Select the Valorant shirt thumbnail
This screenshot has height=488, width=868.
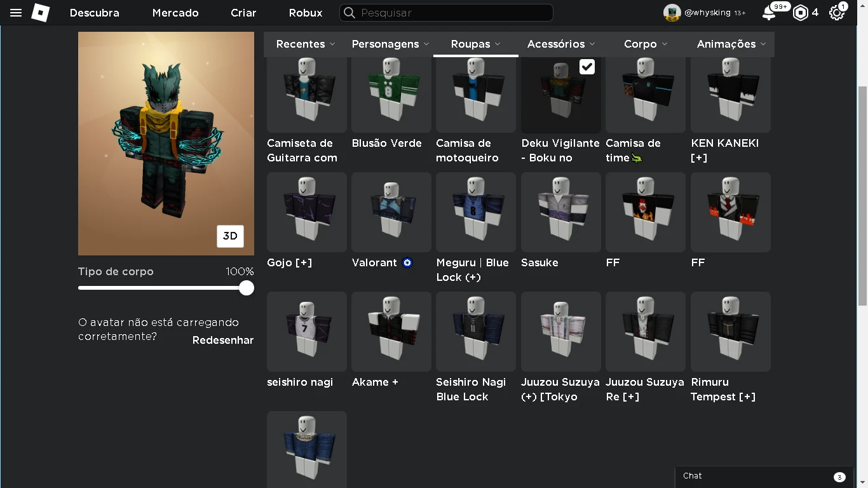[391, 212]
